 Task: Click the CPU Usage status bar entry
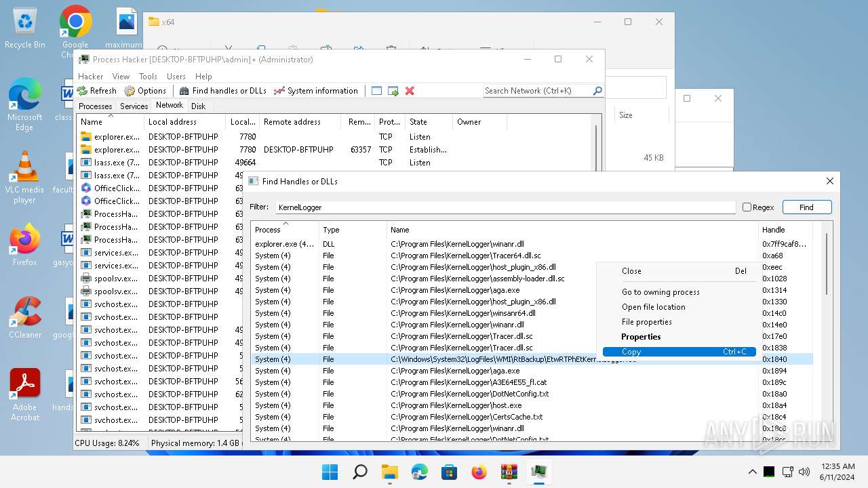(107, 443)
